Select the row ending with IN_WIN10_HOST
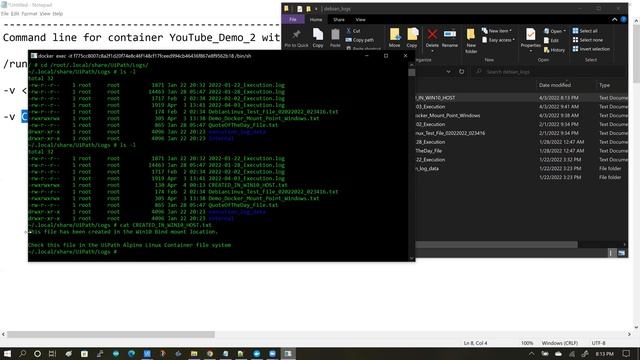Screen dimensions: 640x360 [521, 98]
